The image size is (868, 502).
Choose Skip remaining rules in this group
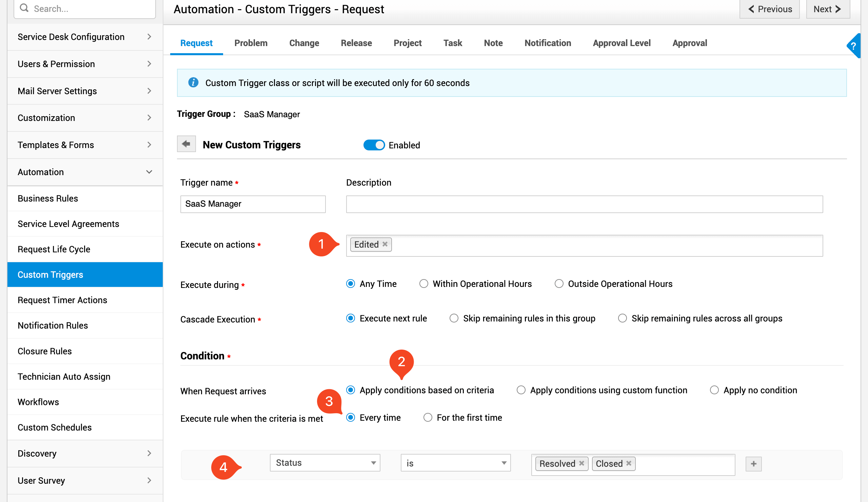point(454,318)
